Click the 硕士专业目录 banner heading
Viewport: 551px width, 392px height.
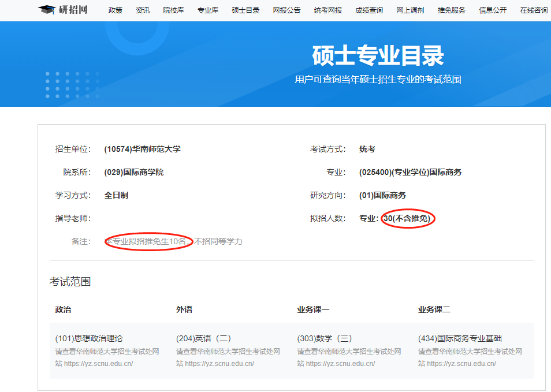(378, 55)
